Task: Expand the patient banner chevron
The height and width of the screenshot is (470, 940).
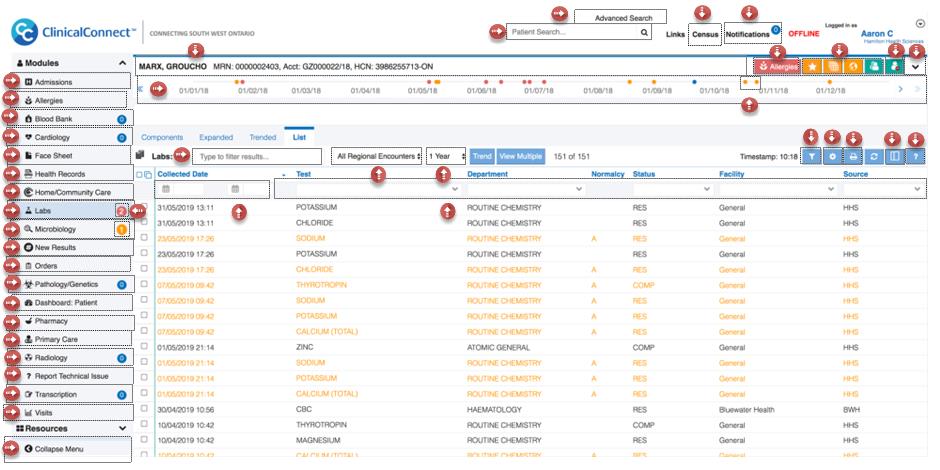Action: coord(915,67)
